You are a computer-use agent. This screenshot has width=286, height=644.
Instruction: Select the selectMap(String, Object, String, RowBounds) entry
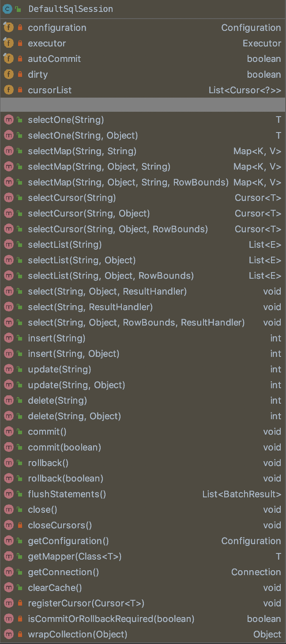[128, 182]
